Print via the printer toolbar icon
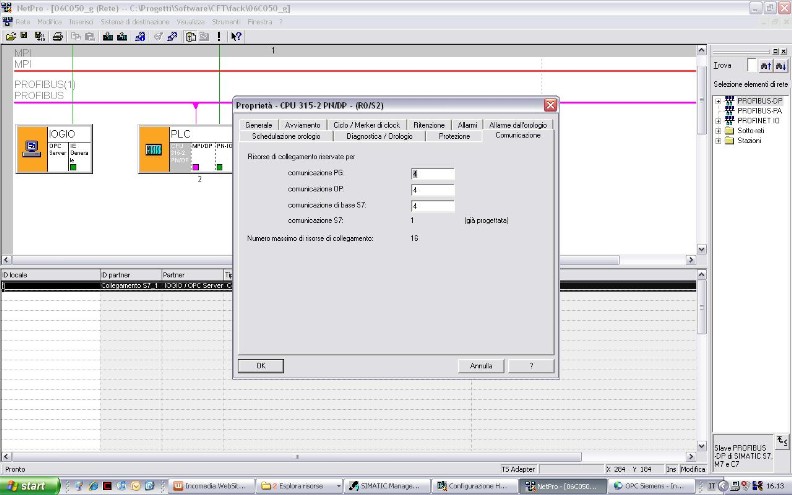 [58, 36]
